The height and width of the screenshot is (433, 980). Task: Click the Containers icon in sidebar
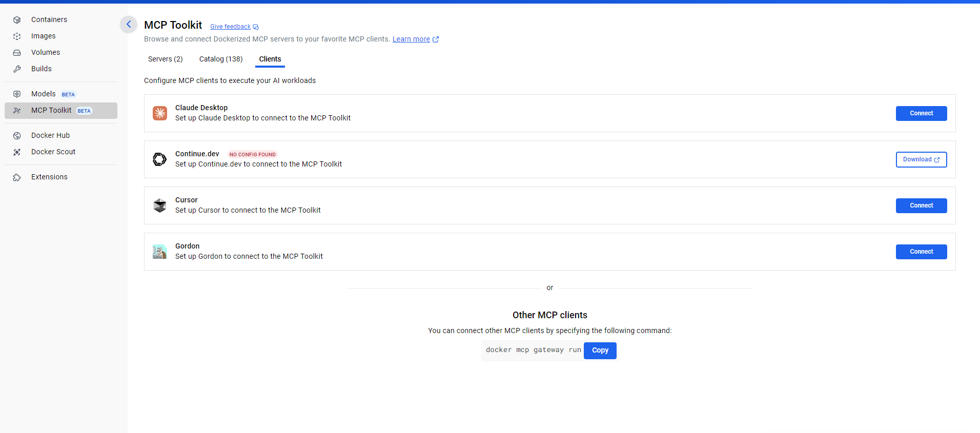(17, 20)
